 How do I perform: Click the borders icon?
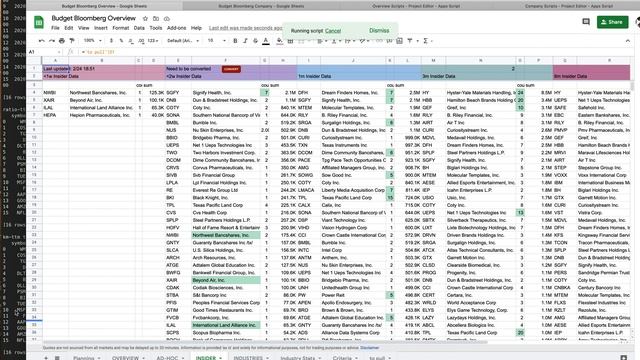tap(290, 41)
